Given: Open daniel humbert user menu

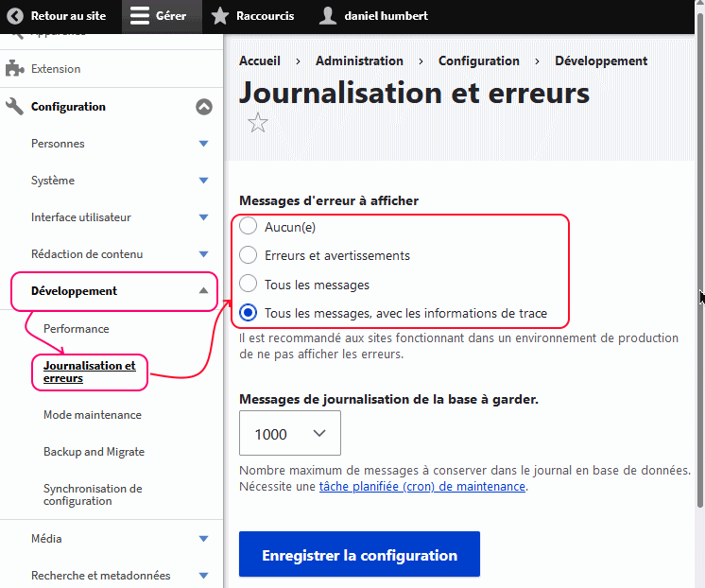Looking at the screenshot, I should 373,16.
